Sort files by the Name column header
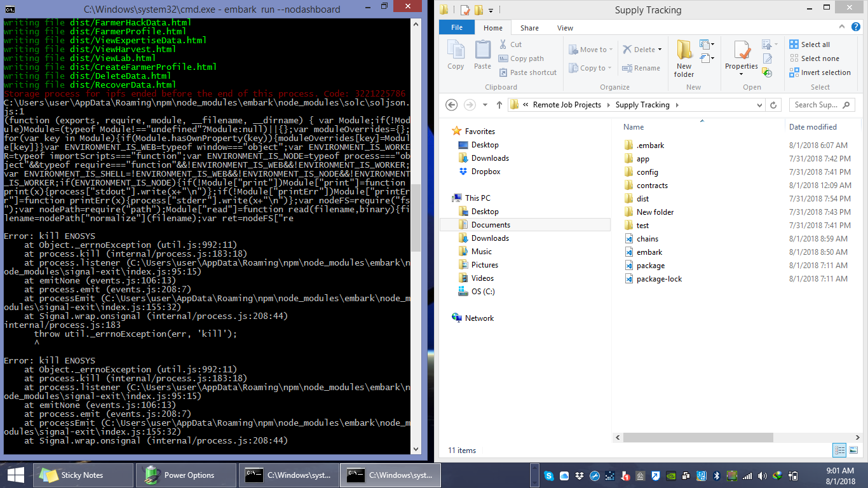The width and height of the screenshot is (868, 488). [633, 126]
